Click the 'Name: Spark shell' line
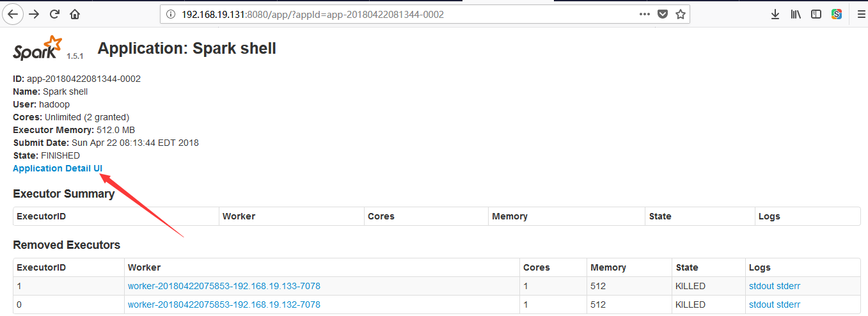The height and width of the screenshot is (316, 868). pyautogui.click(x=51, y=91)
